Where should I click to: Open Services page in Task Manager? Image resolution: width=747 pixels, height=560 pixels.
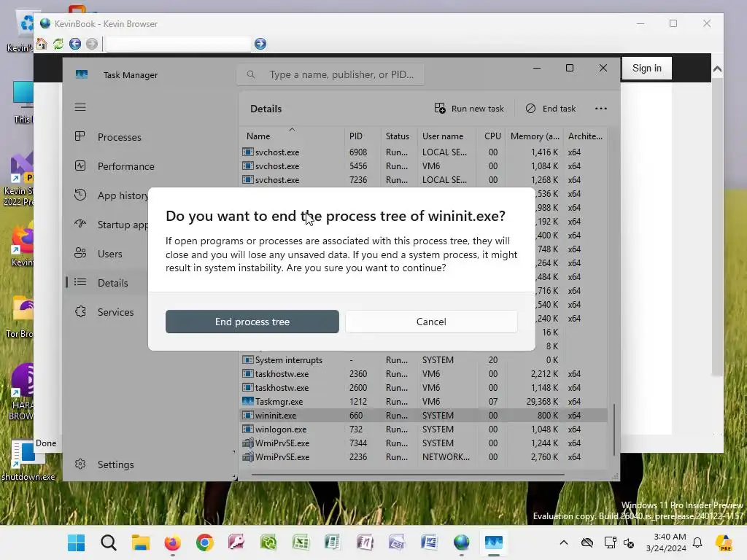point(115,312)
